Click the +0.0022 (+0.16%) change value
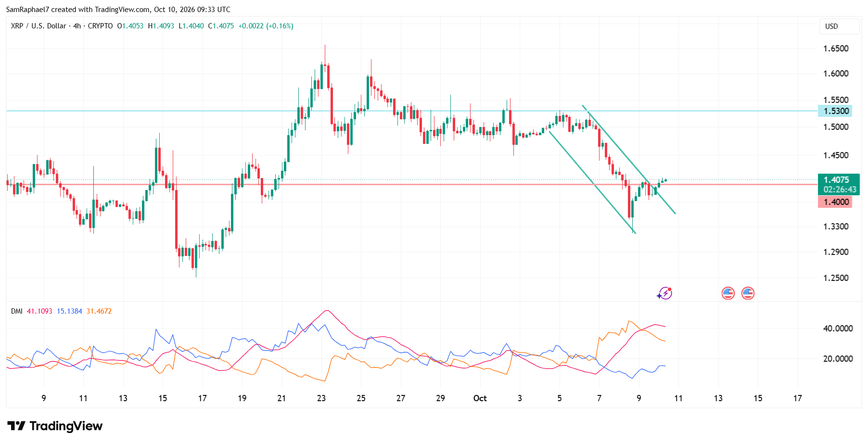 pyautogui.click(x=266, y=26)
